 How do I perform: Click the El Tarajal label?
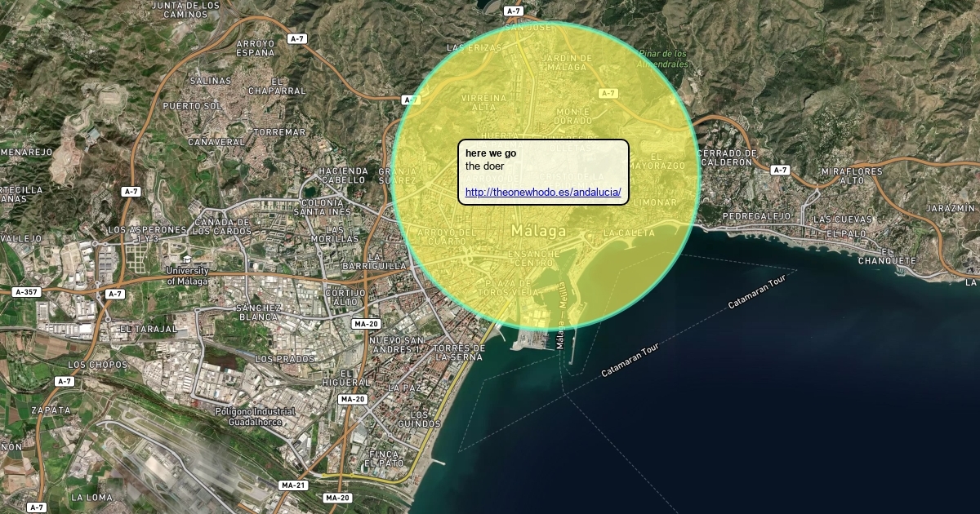click(148, 329)
